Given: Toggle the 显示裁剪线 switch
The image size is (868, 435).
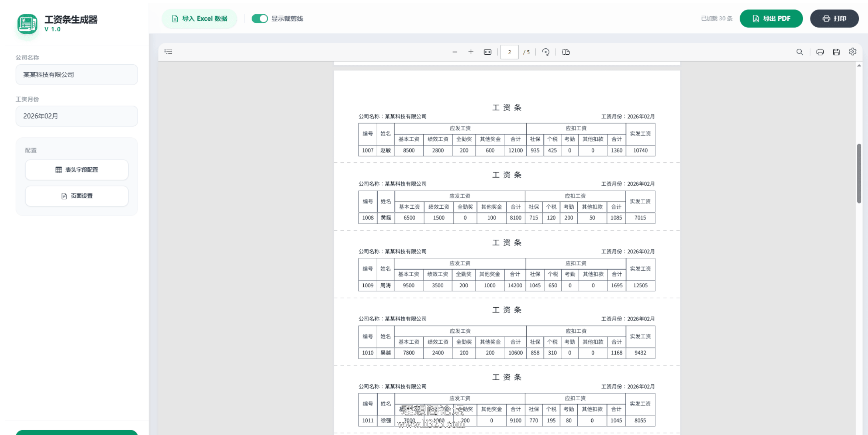Looking at the screenshot, I should coord(260,19).
